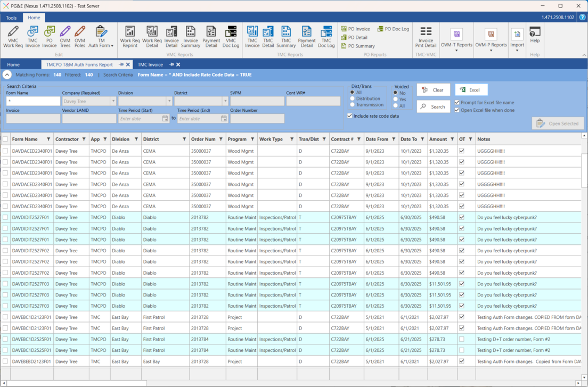Expand the Division dropdown
Image resolution: width=588 pixels, height=387 pixels.
pos(169,101)
